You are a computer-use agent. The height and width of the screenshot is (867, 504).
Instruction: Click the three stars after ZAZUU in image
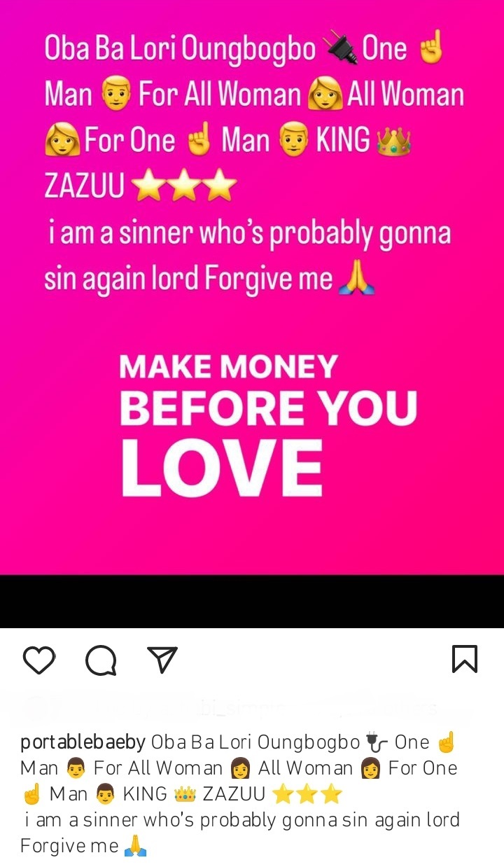point(184,186)
